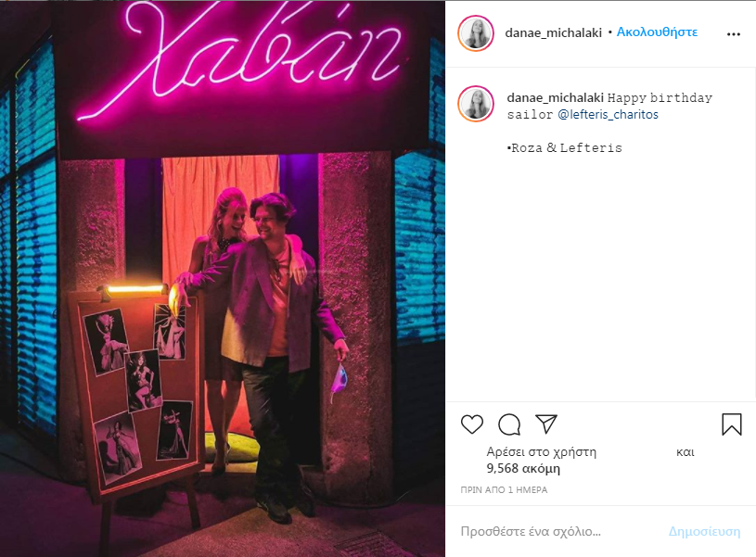View the 9,568 ακόμη likes list
This screenshot has width=756, height=557.
click(523, 468)
